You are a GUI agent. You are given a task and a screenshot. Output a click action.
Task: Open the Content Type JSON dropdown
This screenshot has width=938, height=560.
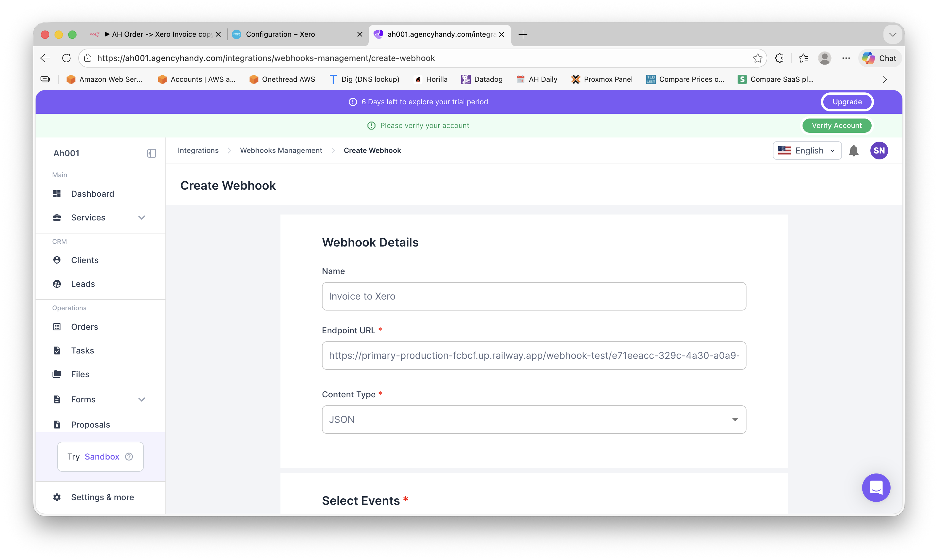533,420
